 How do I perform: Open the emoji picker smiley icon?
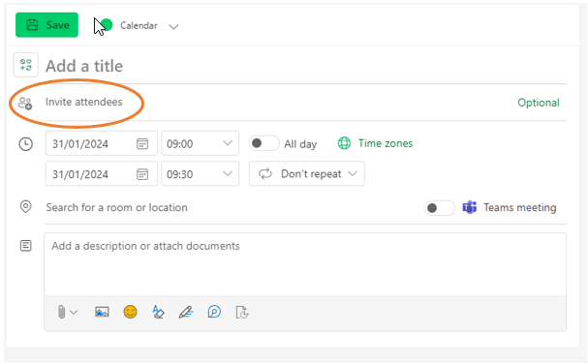click(130, 312)
